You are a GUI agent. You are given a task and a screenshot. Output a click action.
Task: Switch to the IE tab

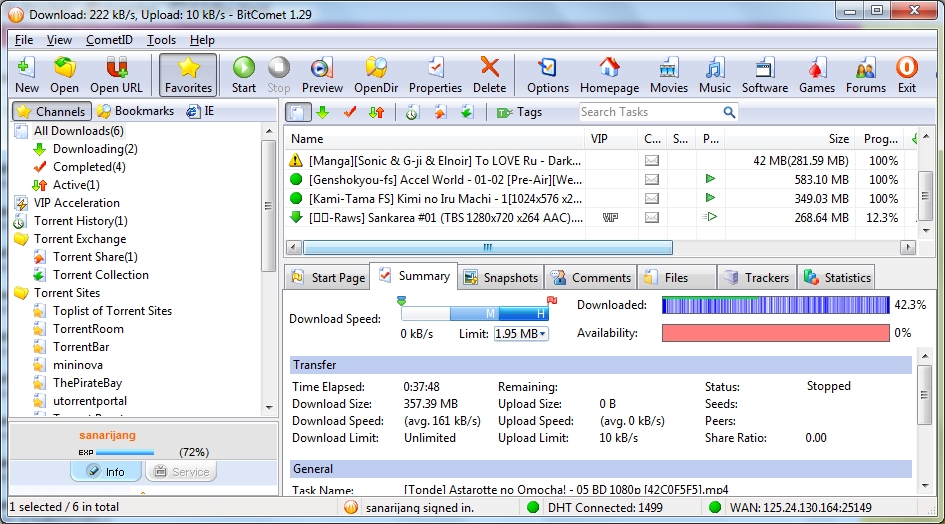coord(201,111)
